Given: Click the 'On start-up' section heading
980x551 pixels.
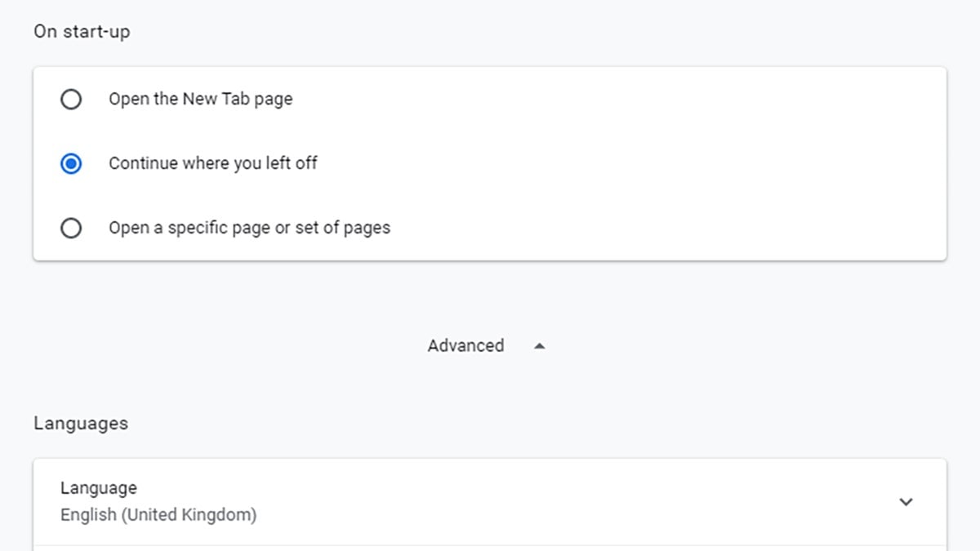Looking at the screenshot, I should coord(82,31).
